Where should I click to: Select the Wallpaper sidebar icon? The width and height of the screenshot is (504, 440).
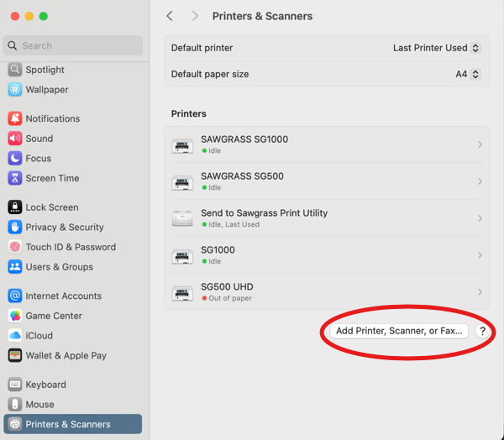coord(15,89)
